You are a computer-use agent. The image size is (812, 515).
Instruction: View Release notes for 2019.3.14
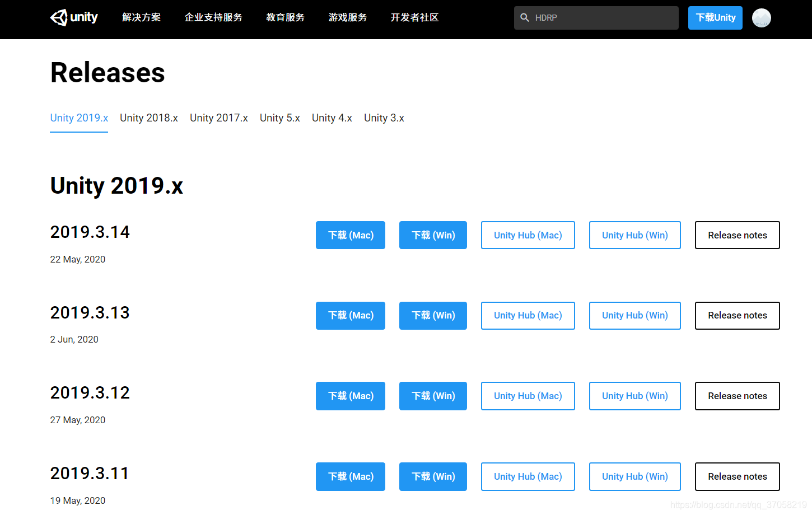(738, 235)
